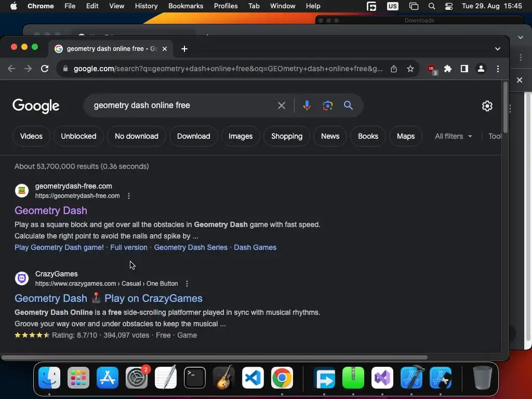Switch to Shopping results
Screen dimensions: 532x399
coord(287,137)
